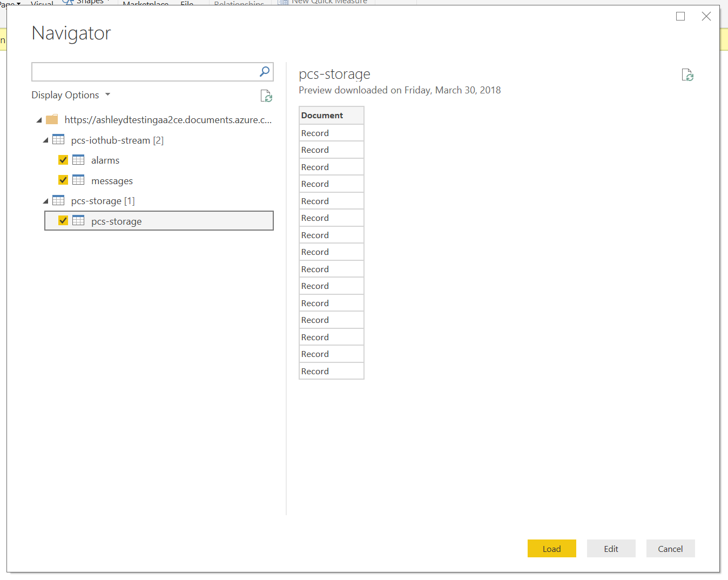
Task: Open the Display Options dropdown
Action: (x=71, y=95)
